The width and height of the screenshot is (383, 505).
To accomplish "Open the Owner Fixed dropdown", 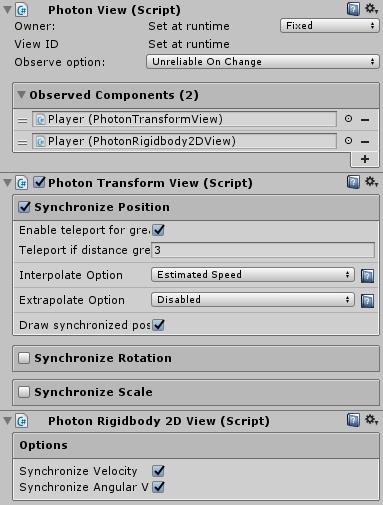I will 330,26.
